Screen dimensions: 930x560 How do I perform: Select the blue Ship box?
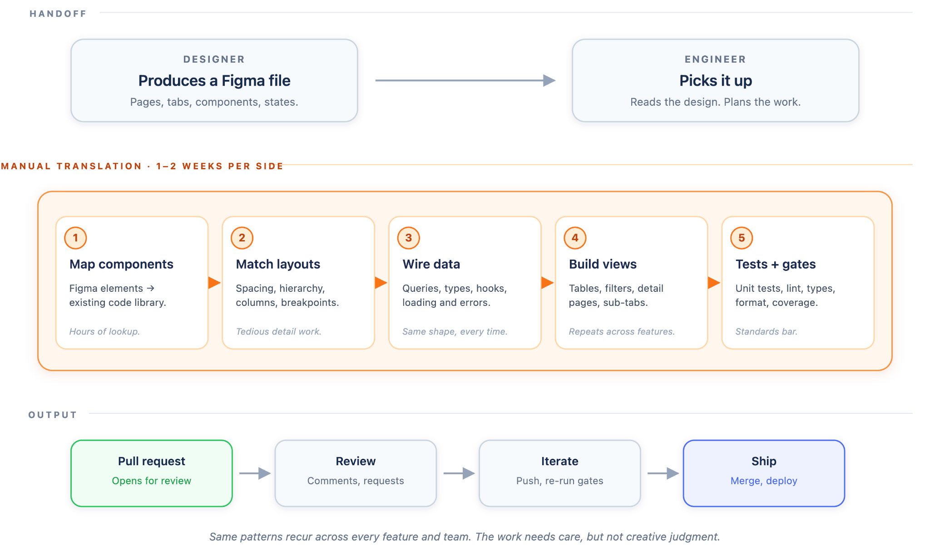764,473
